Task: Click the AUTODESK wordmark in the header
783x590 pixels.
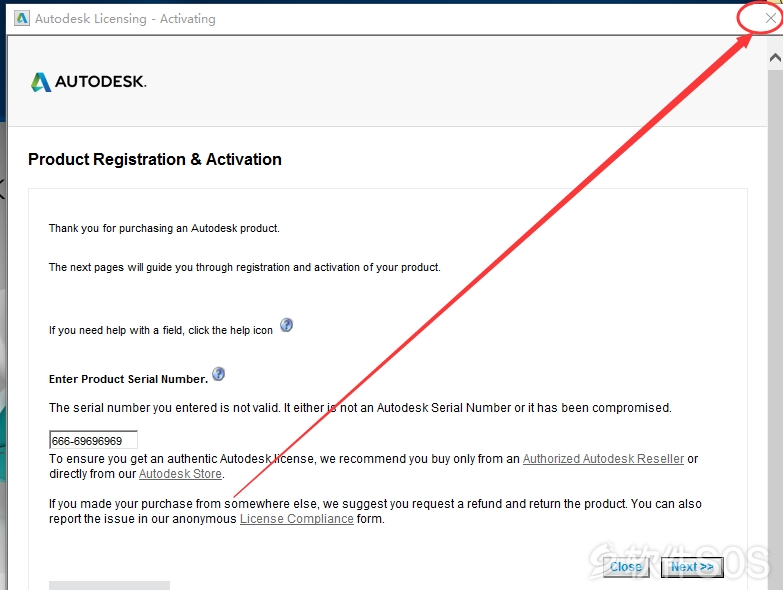Action: click(x=100, y=81)
